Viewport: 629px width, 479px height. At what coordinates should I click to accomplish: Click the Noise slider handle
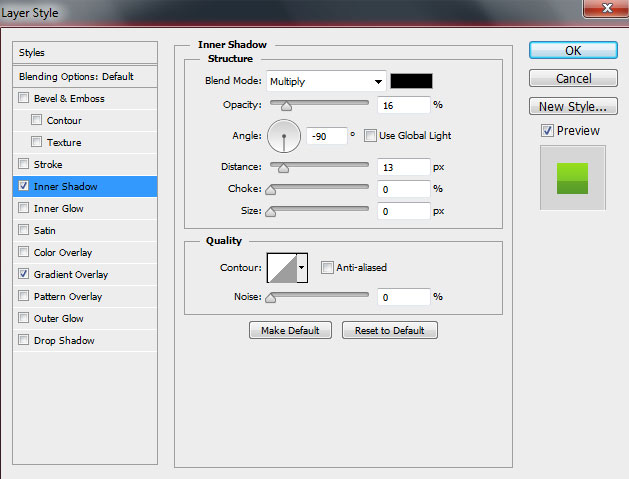271,298
